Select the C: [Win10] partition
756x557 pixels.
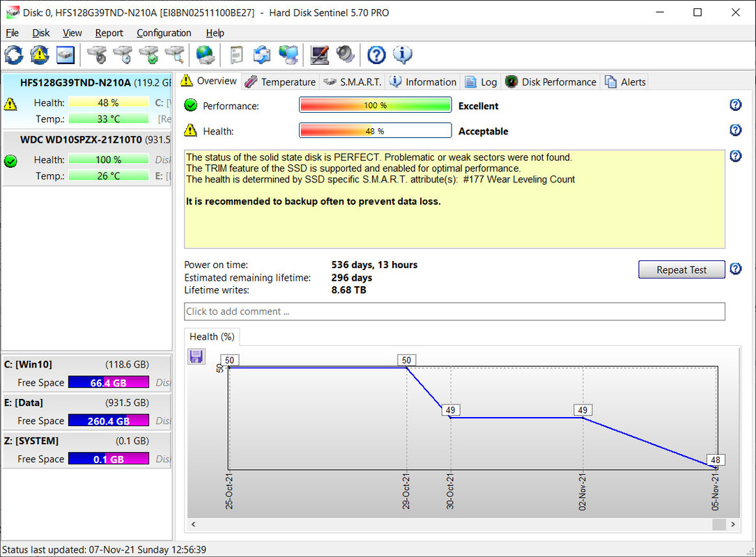pyautogui.click(x=87, y=372)
